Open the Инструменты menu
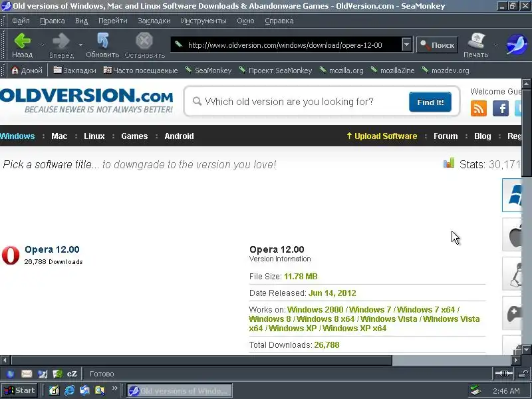Viewport: 532px width, 399px height. pos(203,21)
